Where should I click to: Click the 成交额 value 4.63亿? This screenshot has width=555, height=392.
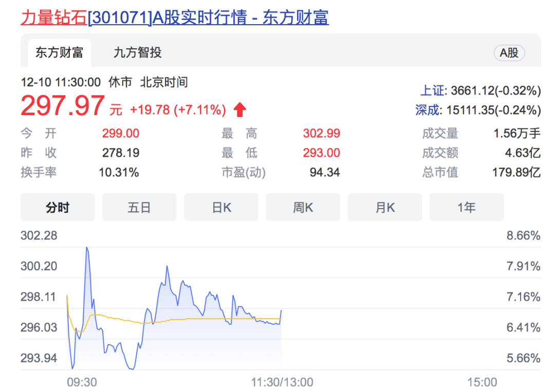523,153
